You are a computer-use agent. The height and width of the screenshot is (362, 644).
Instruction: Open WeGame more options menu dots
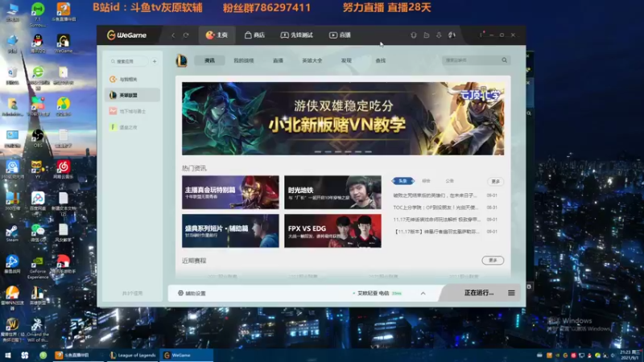pos(481,35)
